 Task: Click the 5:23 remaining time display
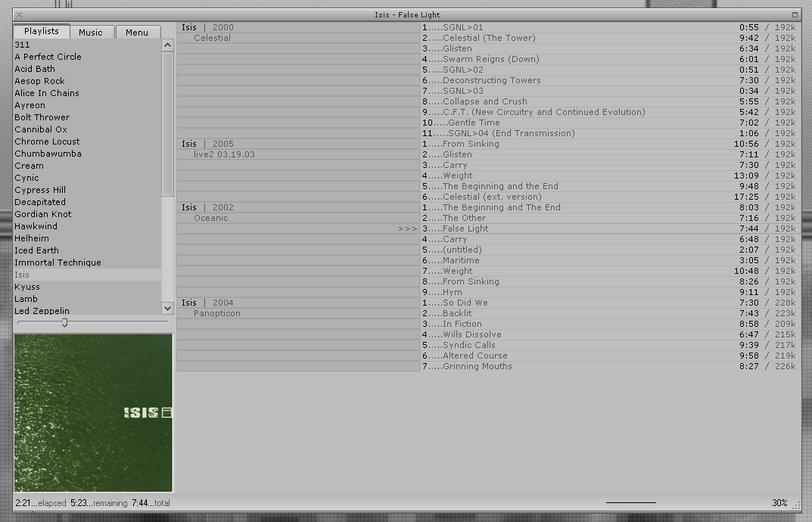click(x=99, y=503)
